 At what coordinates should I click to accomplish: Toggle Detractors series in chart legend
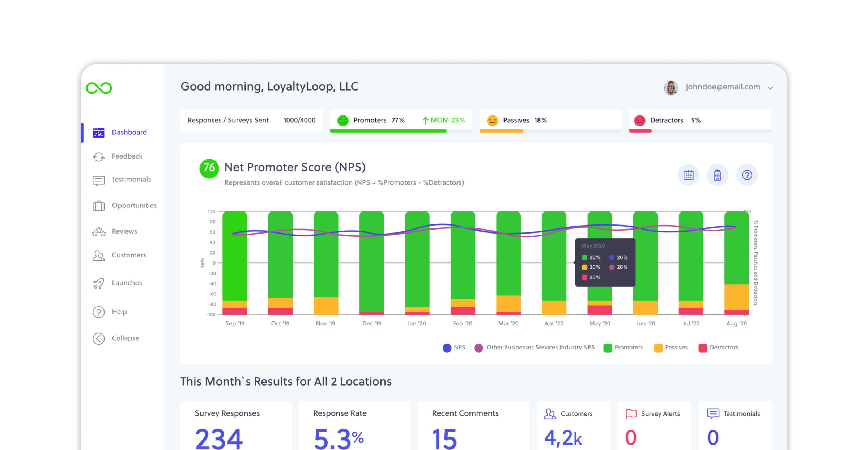tap(723, 348)
